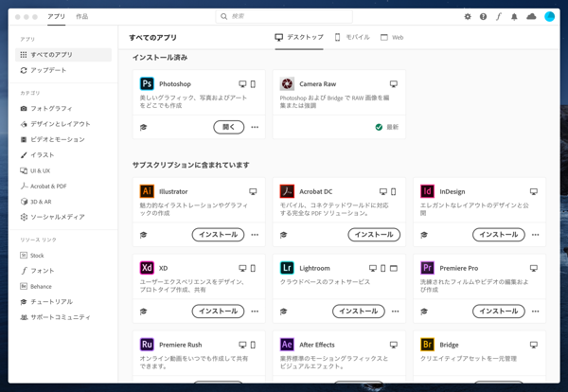
Task: Open the settings gear icon
Action: pyautogui.click(x=468, y=17)
